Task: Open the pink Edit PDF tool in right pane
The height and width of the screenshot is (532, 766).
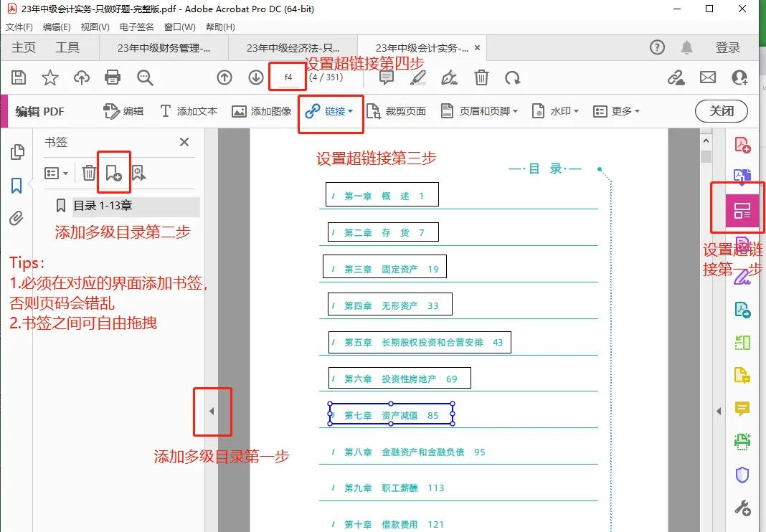Action: point(742,211)
